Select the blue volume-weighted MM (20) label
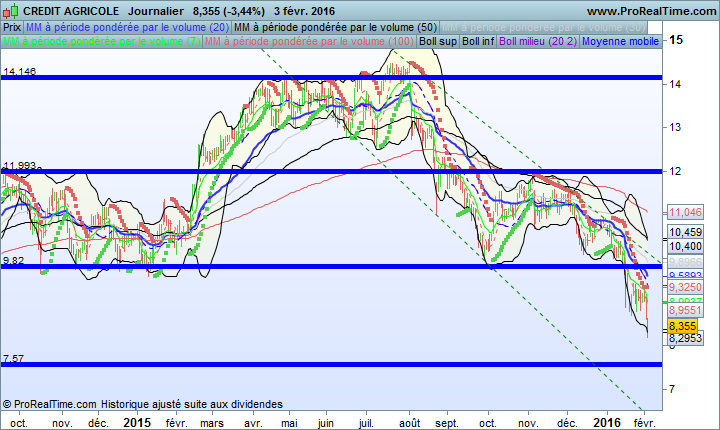The height and width of the screenshot is (430, 720). point(128,27)
